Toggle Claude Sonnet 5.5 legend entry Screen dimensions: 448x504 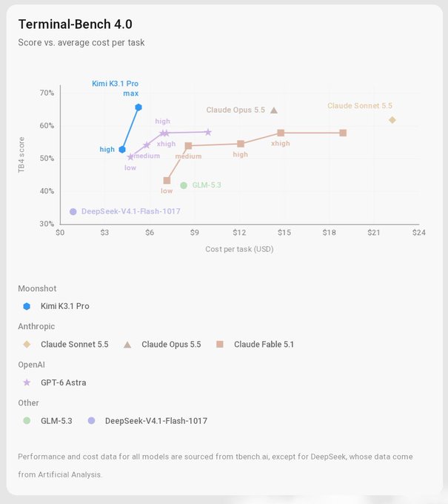(66, 345)
